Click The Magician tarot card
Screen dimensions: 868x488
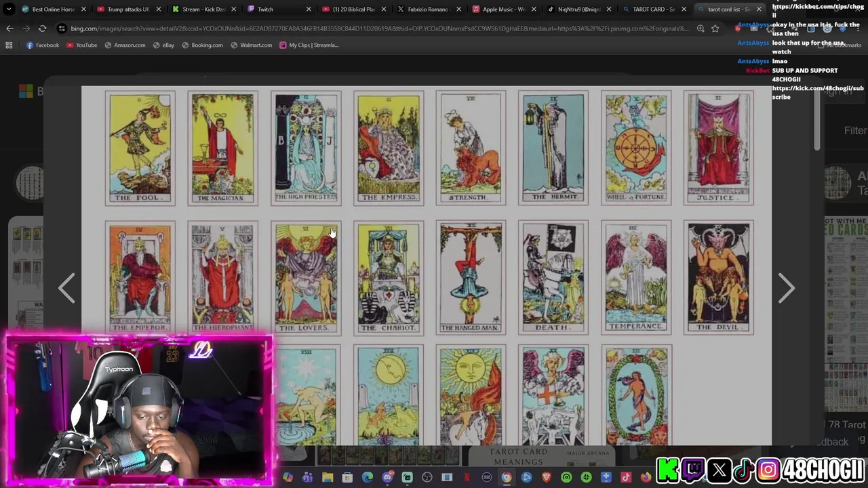(x=222, y=148)
